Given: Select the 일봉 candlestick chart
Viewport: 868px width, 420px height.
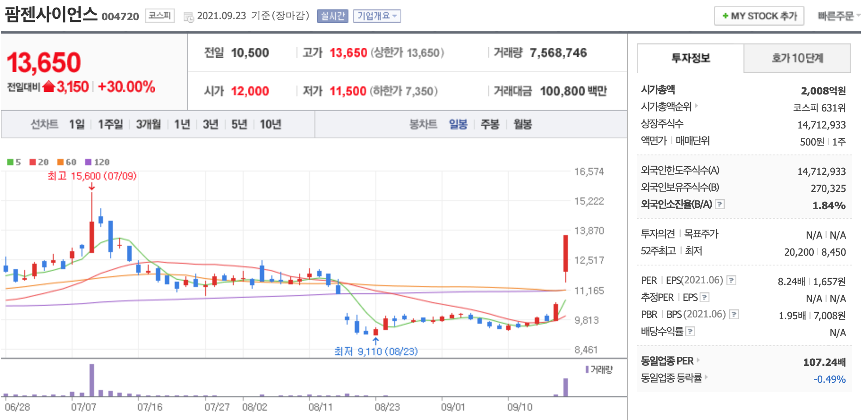Looking at the screenshot, I should (458, 124).
